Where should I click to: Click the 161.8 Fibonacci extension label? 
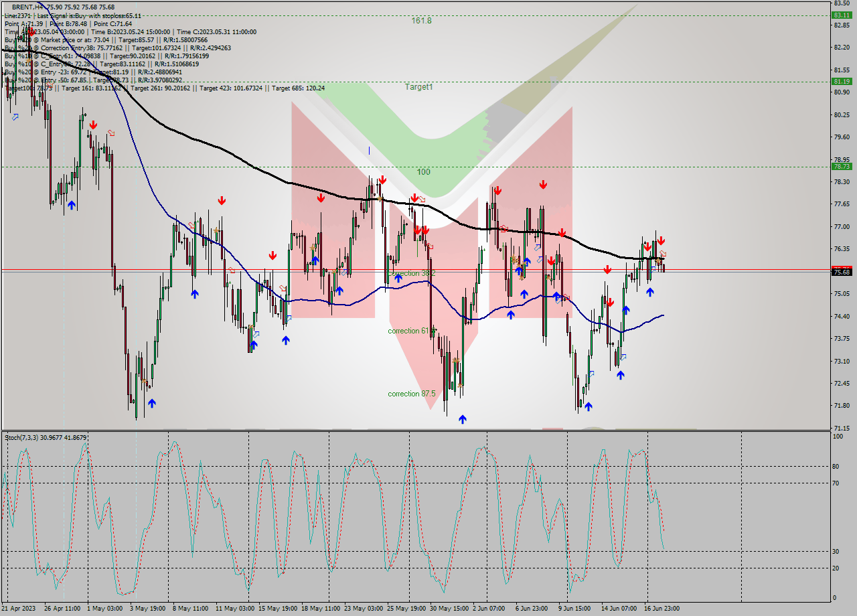tap(420, 20)
